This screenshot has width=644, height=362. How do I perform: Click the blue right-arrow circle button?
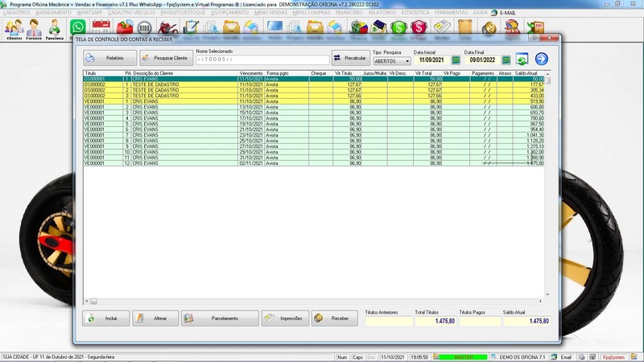point(541,59)
